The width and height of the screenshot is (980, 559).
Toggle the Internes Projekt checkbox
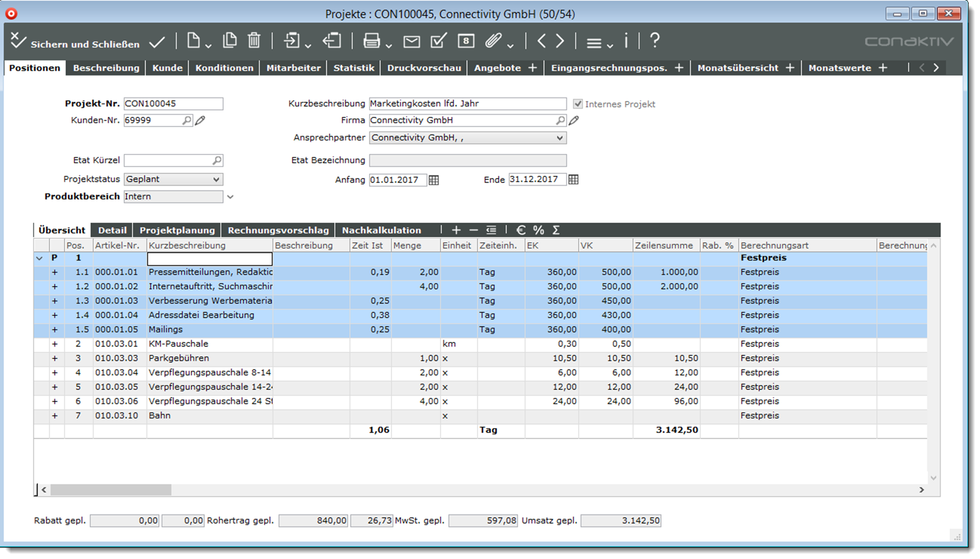tap(578, 104)
